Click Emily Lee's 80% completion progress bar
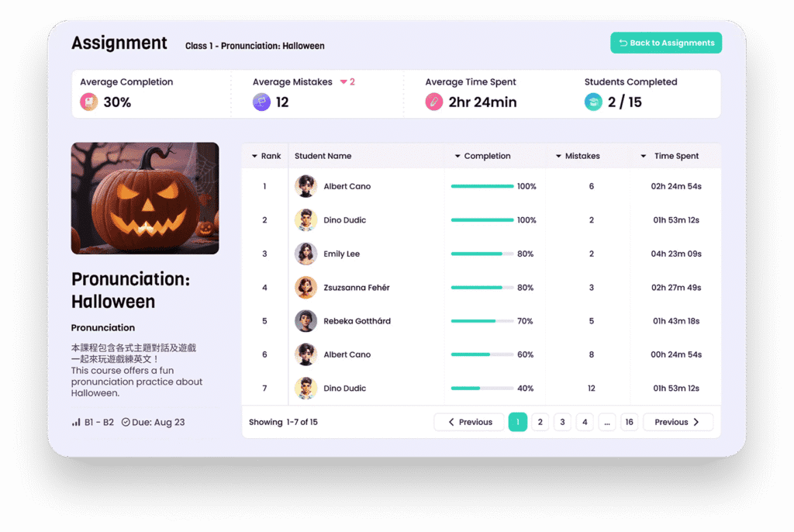Image resolution: width=794 pixels, height=532 pixels. pos(482,254)
